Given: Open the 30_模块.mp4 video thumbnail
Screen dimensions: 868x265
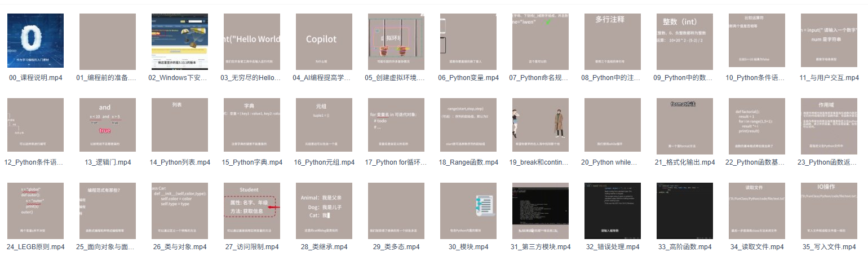Looking at the screenshot, I should tap(468, 211).
